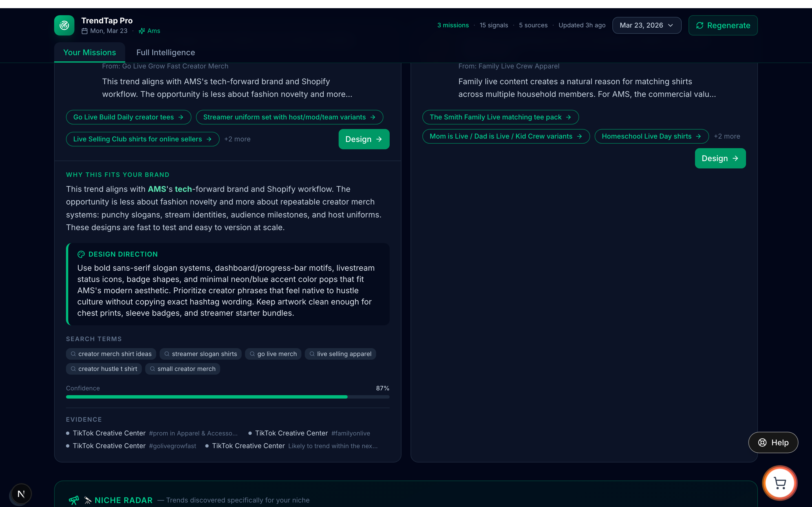Image resolution: width=812 pixels, height=507 pixels.
Task: Click the sparkle icon beside Ams
Action: click(142, 31)
